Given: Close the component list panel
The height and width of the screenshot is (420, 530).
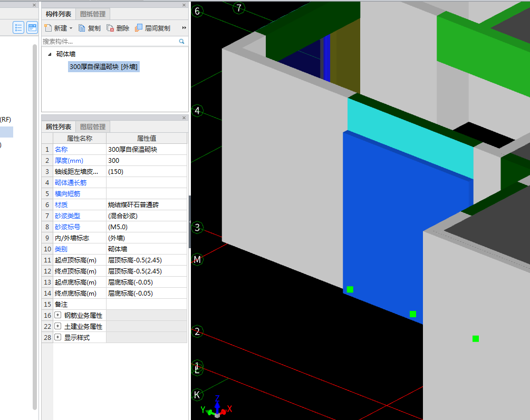Looking at the screenshot, I should click(x=184, y=5).
